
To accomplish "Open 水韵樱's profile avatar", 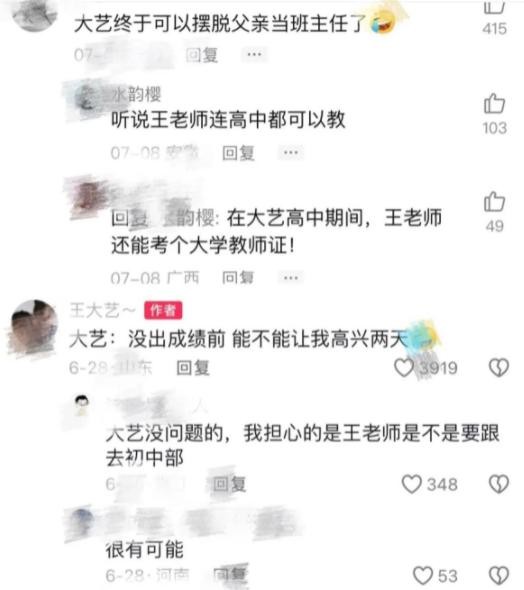I will [x=87, y=98].
